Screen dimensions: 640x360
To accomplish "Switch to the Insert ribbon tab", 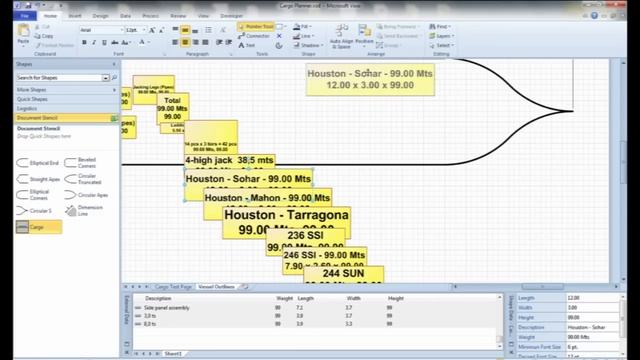I will (75, 16).
